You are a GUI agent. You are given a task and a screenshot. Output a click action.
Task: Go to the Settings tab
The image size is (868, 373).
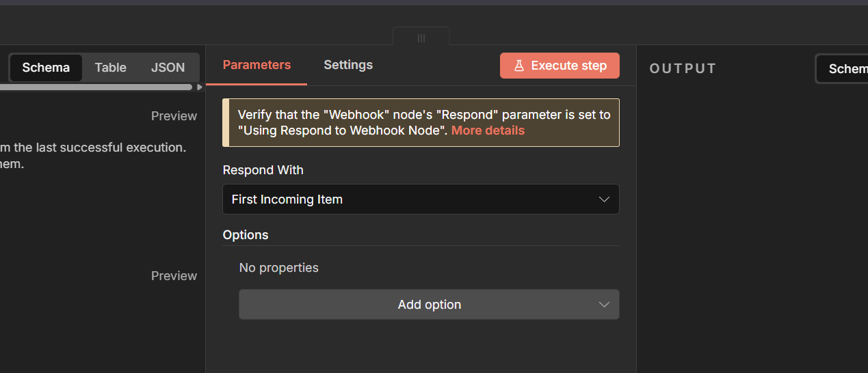coord(348,65)
